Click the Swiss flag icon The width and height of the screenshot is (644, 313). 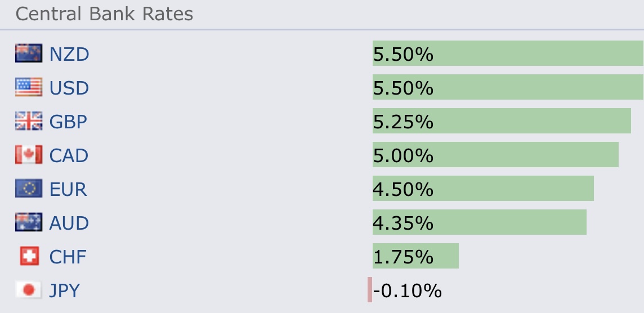[29, 257]
